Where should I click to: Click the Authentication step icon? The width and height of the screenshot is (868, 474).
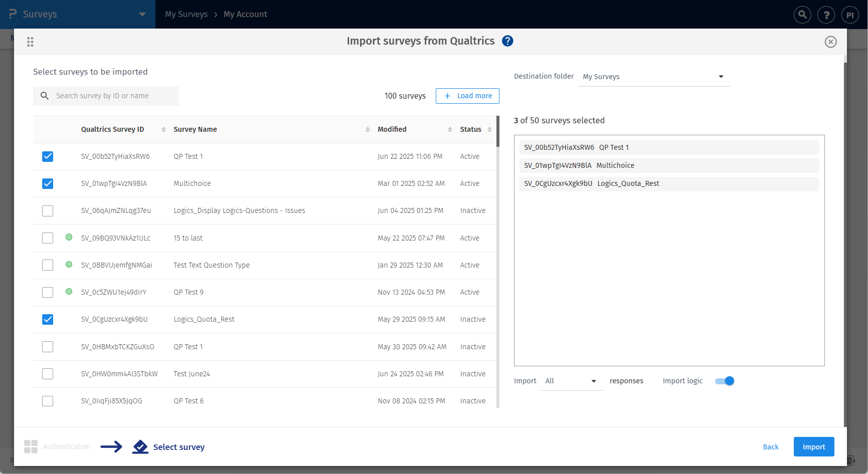pyautogui.click(x=31, y=446)
